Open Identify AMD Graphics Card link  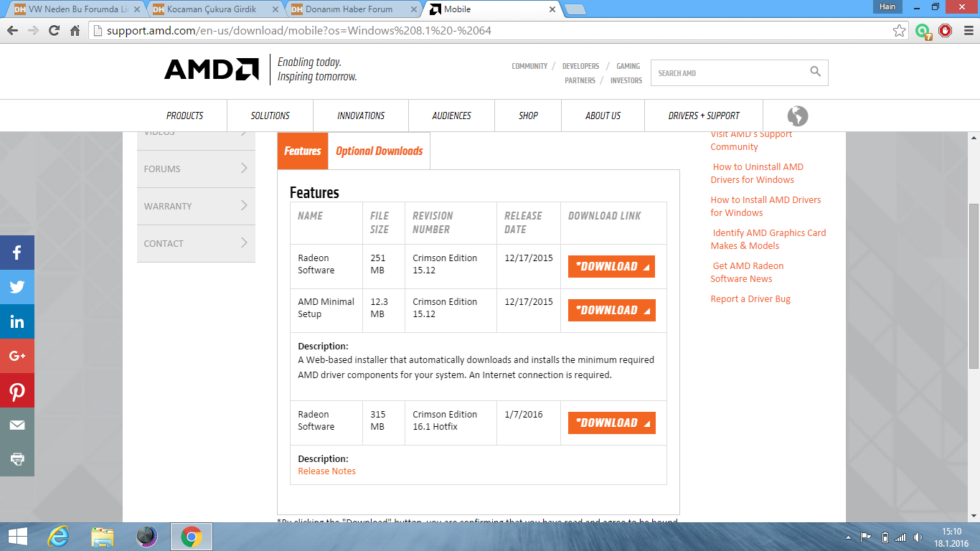pyautogui.click(x=768, y=239)
